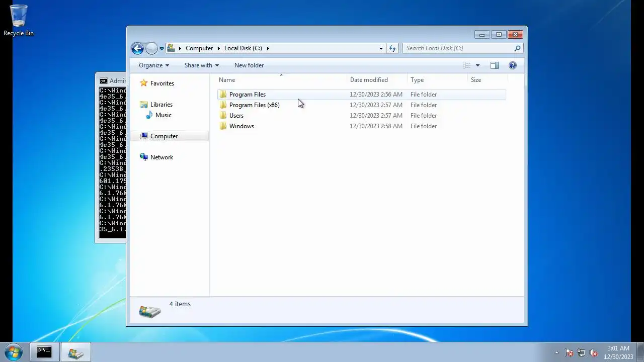The height and width of the screenshot is (362, 644).
Task: Expand arrow after Local Disk (C:) breadcrumb
Action: [x=268, y=48]
